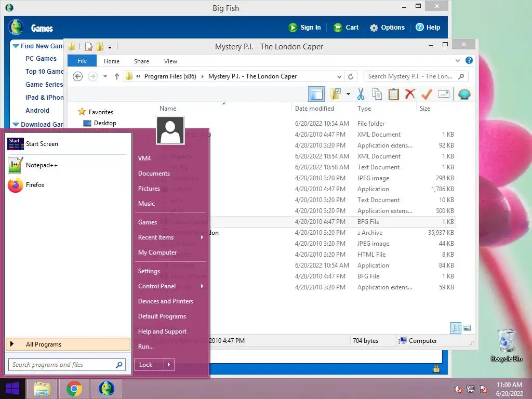Click the user account picture
Screen dimensions: 532x399
coord(170,130)
